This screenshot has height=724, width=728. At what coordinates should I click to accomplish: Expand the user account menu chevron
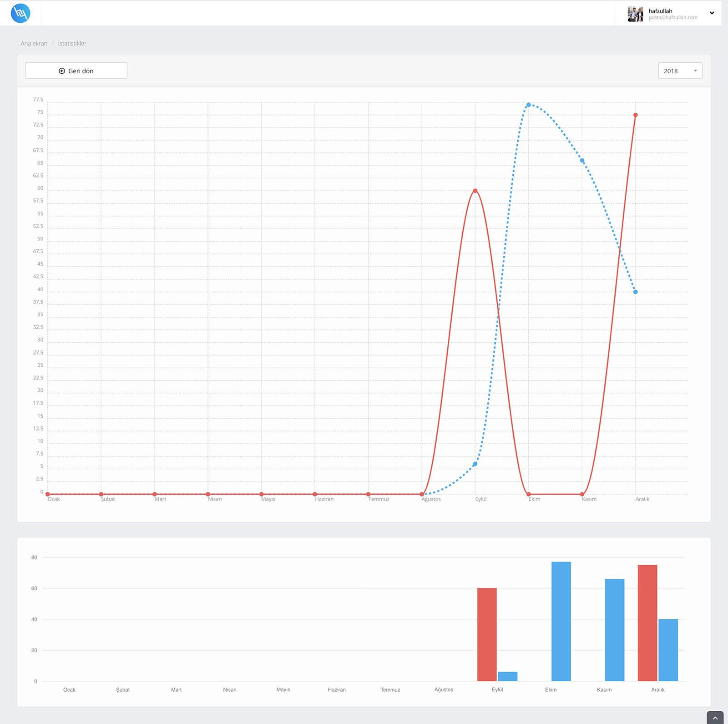point(712,13)
